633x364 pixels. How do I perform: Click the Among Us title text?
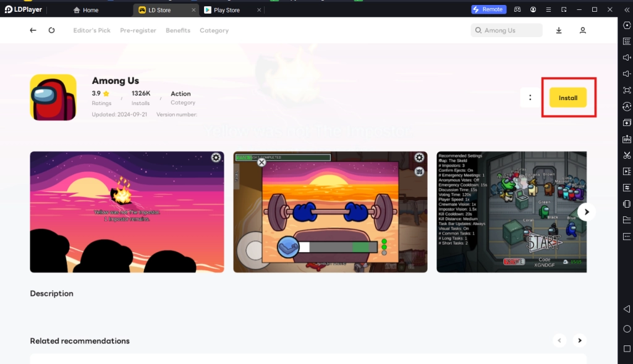coord(116,81)
